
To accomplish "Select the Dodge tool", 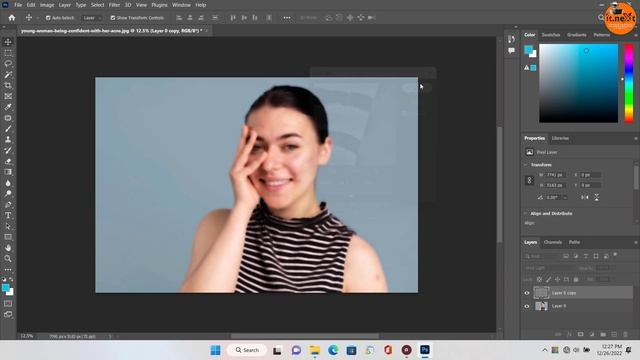I will 8,193.
